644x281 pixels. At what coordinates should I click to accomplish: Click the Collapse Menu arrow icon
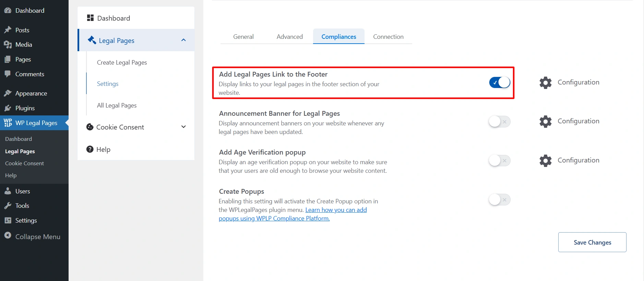click(8, 235)
